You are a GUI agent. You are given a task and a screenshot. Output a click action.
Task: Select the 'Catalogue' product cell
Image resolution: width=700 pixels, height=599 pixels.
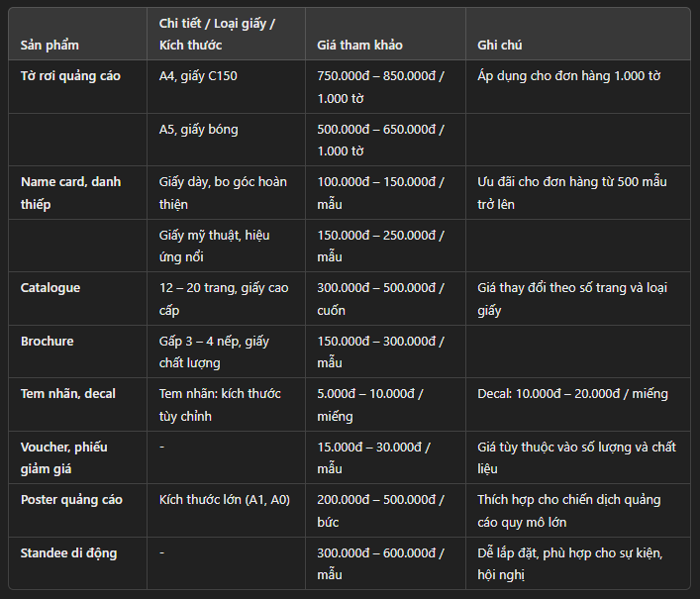click(50, 287)
